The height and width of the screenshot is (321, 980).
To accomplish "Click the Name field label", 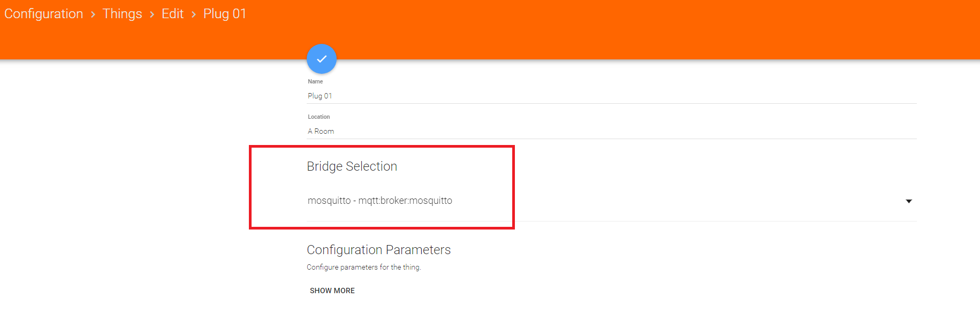I will 315,81.
